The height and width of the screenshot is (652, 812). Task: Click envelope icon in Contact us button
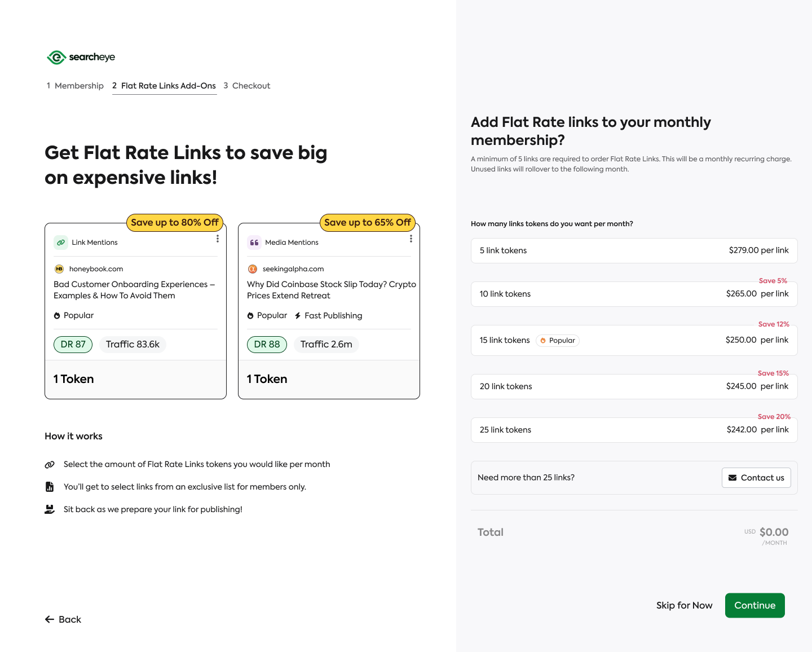732,478
